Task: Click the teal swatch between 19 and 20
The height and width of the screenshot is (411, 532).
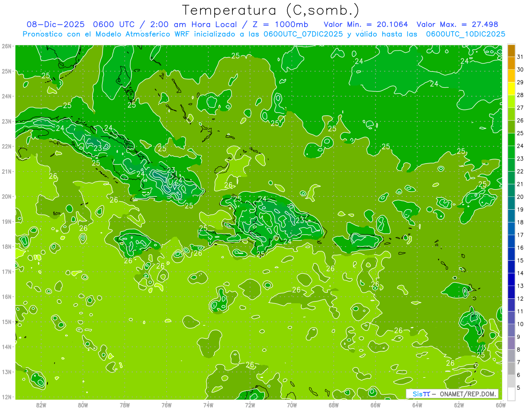Action: (x=511, y=203)
